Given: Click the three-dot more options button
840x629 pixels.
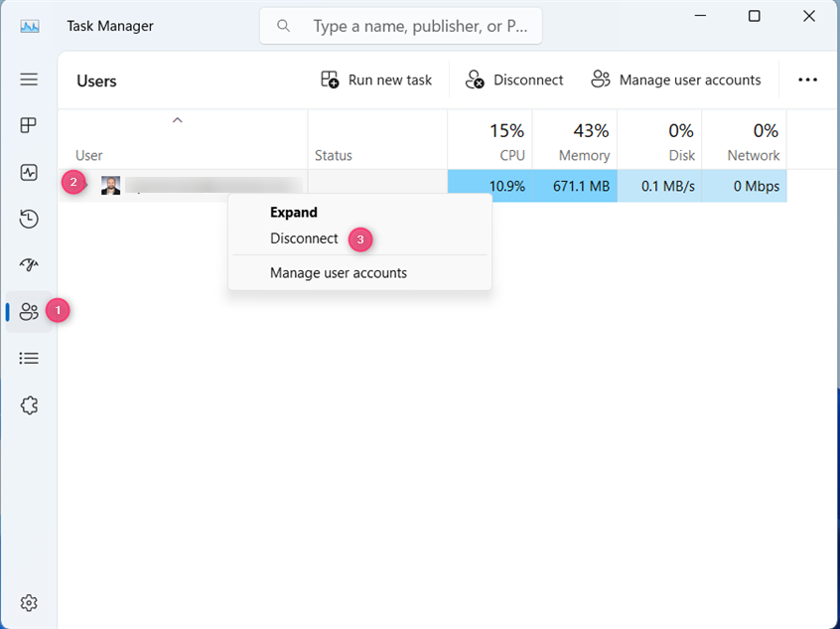Looking at the screenshot, I should click(807, 79).
